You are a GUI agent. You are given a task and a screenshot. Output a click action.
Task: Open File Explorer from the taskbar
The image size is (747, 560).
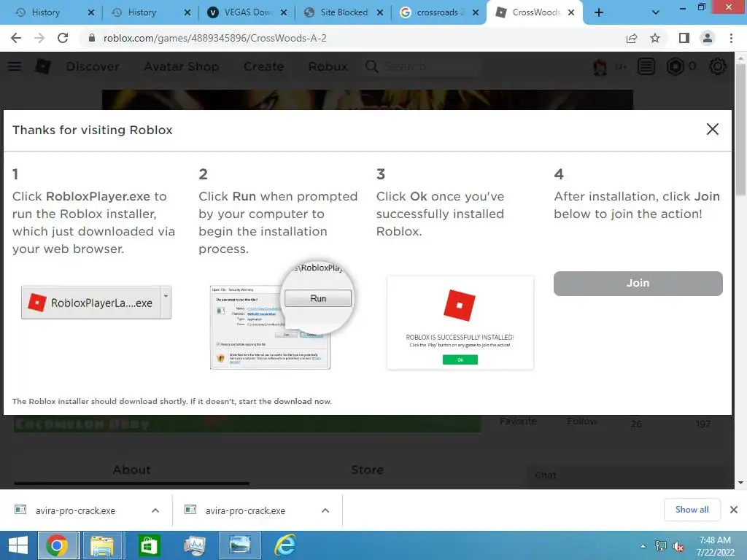coord(102,545)
